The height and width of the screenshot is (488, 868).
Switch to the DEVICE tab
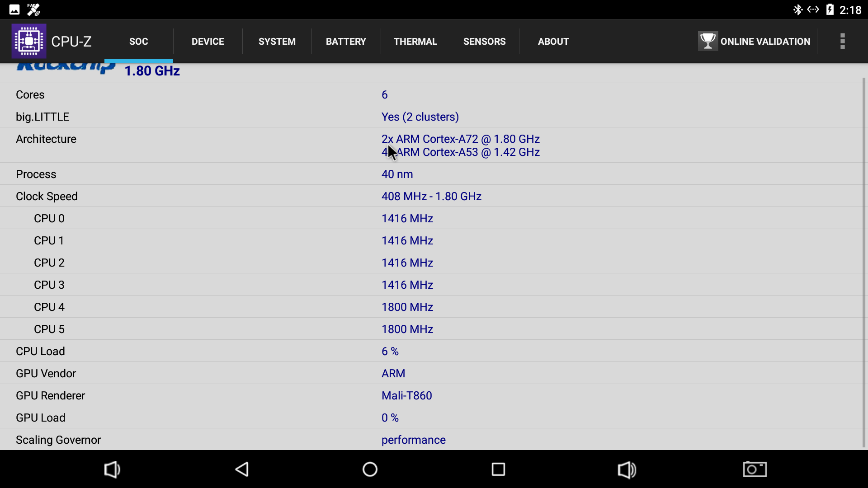point(208,41)
